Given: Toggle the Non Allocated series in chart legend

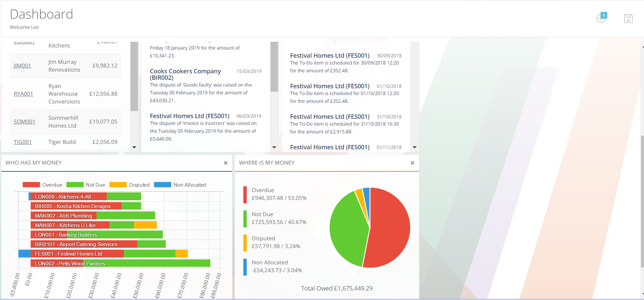Looking at the screenshot, I should [180, 185].
